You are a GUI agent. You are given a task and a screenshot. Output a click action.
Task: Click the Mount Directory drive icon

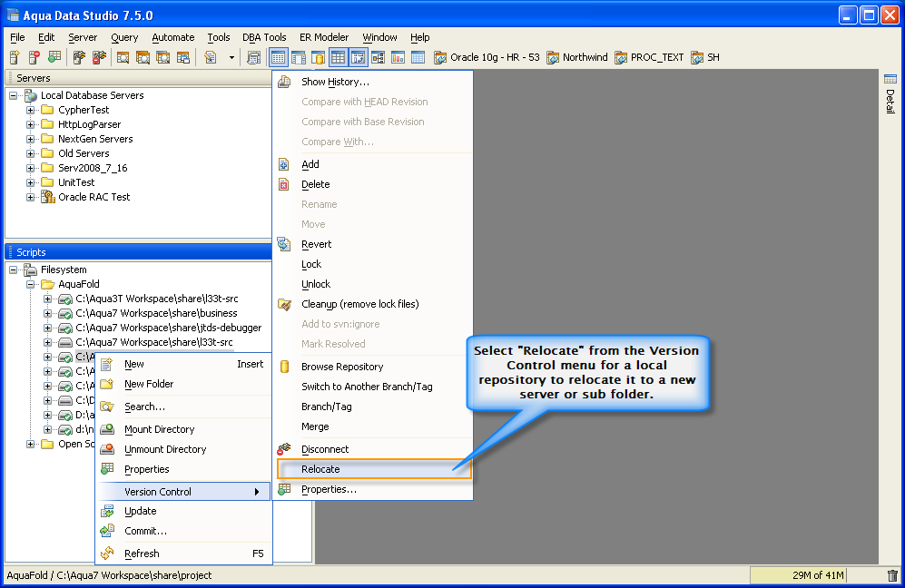[107, 429]
